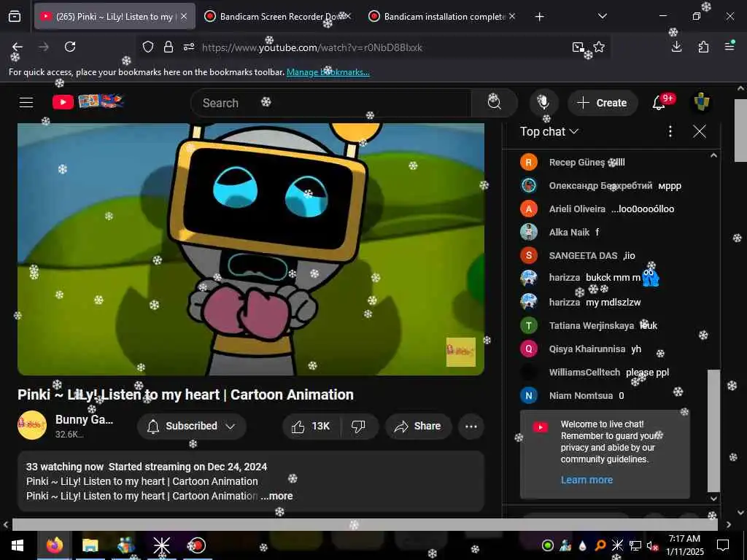Show site security padlock info
The width and height of the screenshot is (747, 560).
coord(169,47)
